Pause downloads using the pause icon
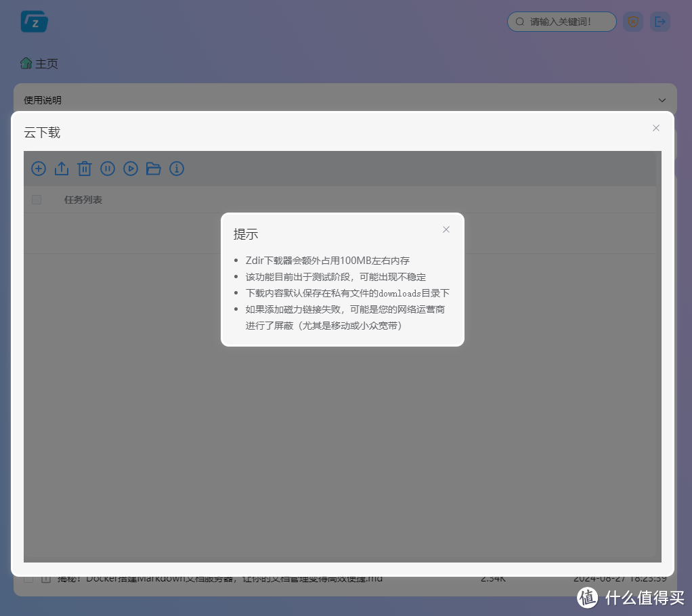The height and width of the screenshot is (616, 692). (x=108, y=169)
